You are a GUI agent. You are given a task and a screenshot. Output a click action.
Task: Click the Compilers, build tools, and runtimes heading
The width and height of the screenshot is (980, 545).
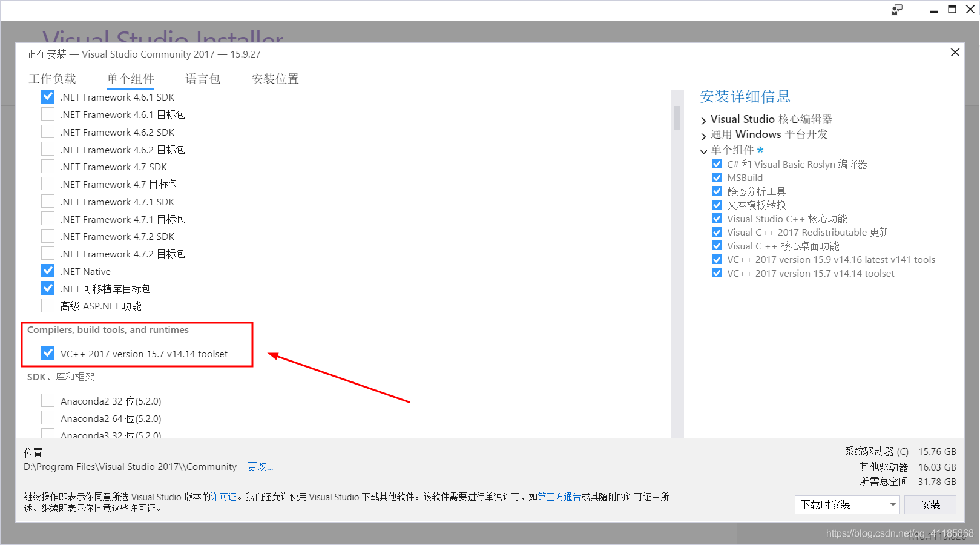coord(108,330)
